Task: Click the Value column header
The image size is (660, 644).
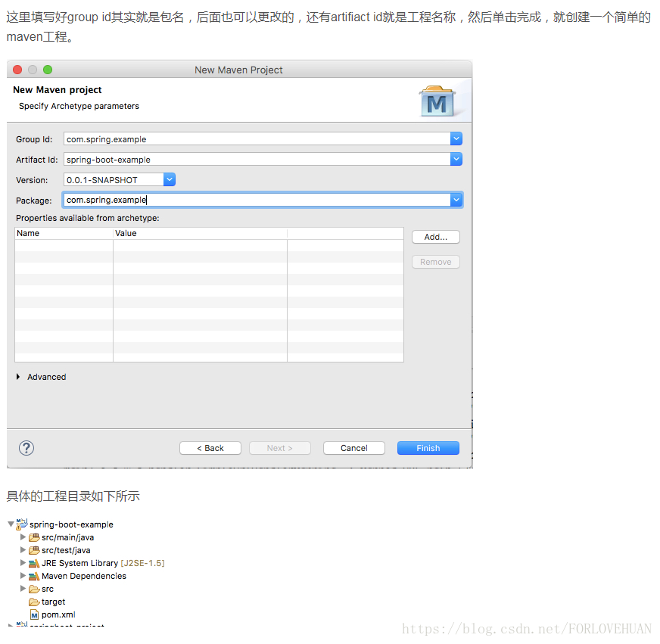Action: 201,233
